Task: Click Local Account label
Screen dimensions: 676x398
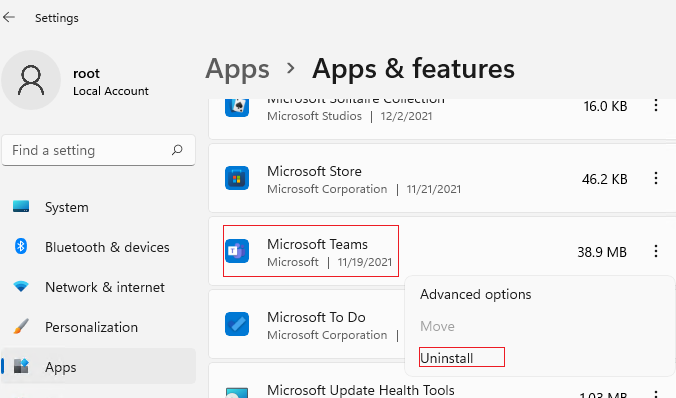Action: point(111,91)
